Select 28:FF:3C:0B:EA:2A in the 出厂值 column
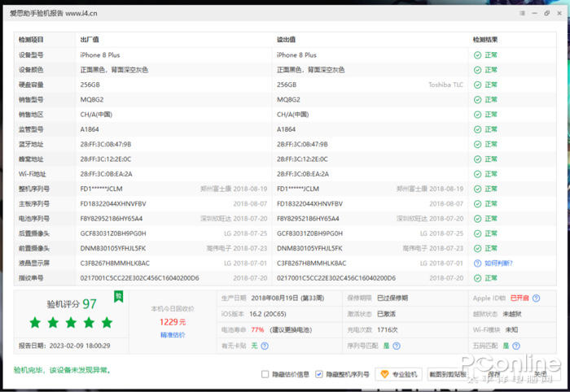Image resolution: width=570 pixels, height=392 pixels. [106, 174]
